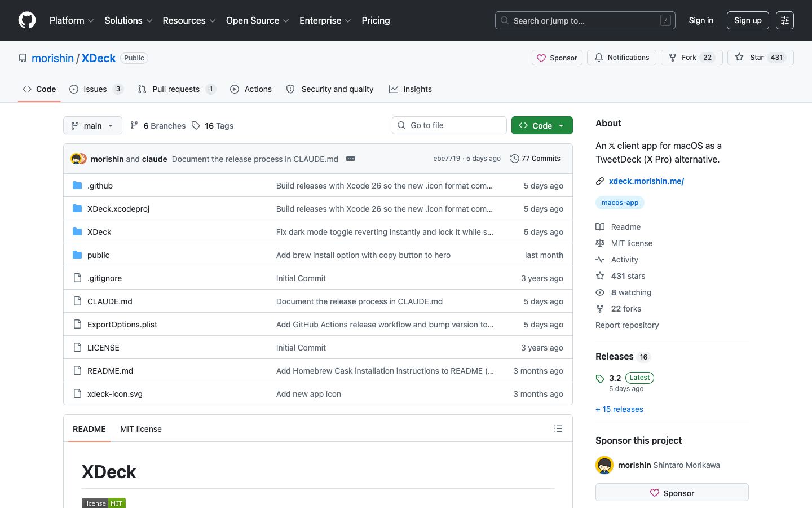The height and width of the screenshot is (508, 812).
Task: Fork the repository with Fork button
Action: [692, 58]
